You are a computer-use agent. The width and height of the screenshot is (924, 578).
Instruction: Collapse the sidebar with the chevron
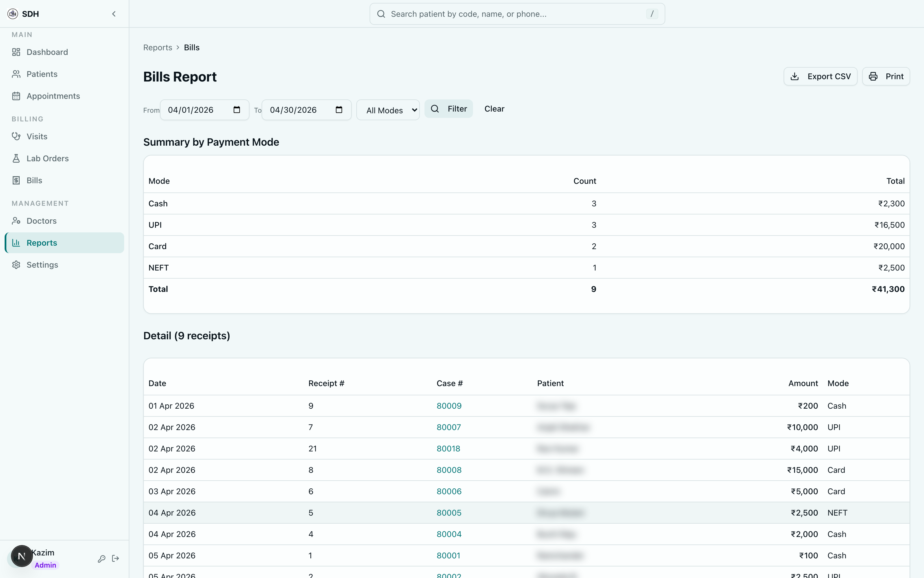114,14
